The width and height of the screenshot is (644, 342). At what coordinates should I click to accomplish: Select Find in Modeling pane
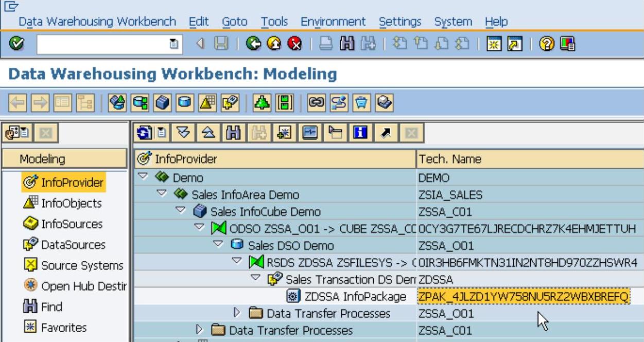[x=43, y=307]
